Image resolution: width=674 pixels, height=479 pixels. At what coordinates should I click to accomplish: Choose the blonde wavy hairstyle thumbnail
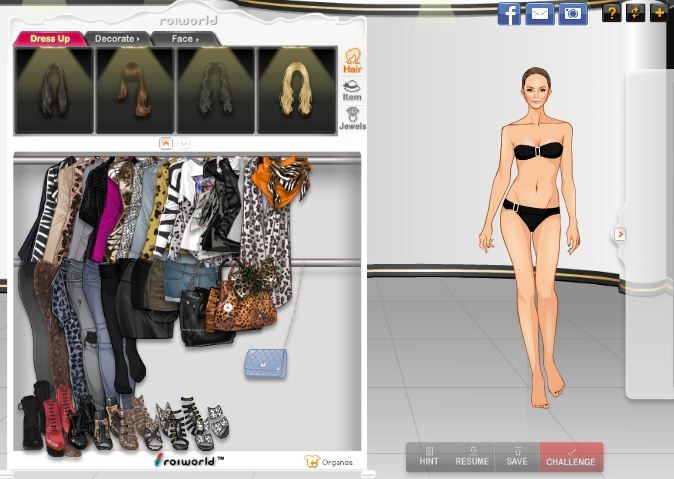(296, 89)
